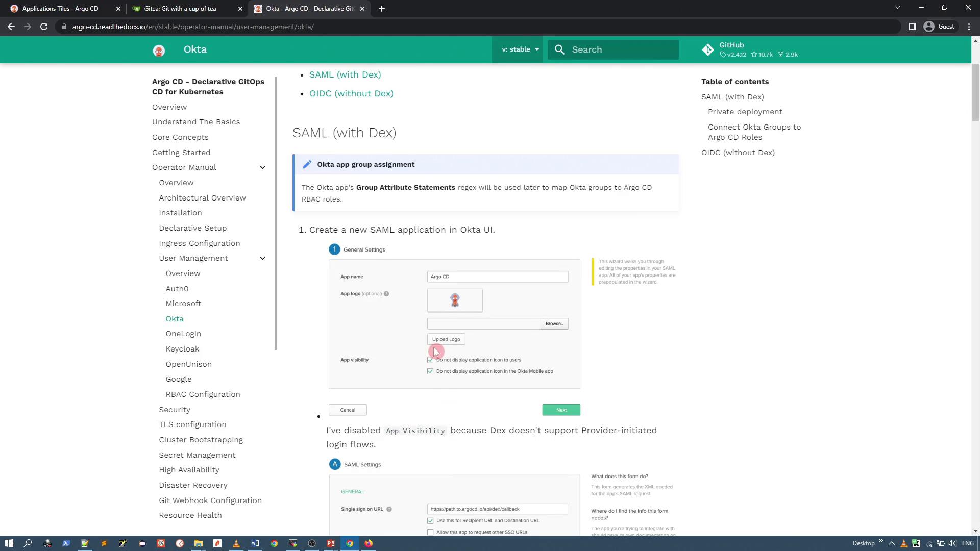
Task: Follow the 'SAML (with Dex)' link
Action: click(345, 74)
